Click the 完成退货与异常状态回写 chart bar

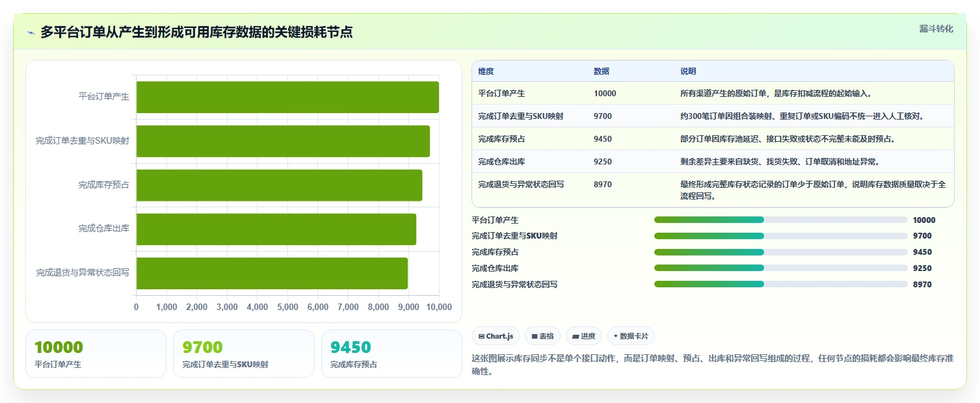(x=272, y=274)
